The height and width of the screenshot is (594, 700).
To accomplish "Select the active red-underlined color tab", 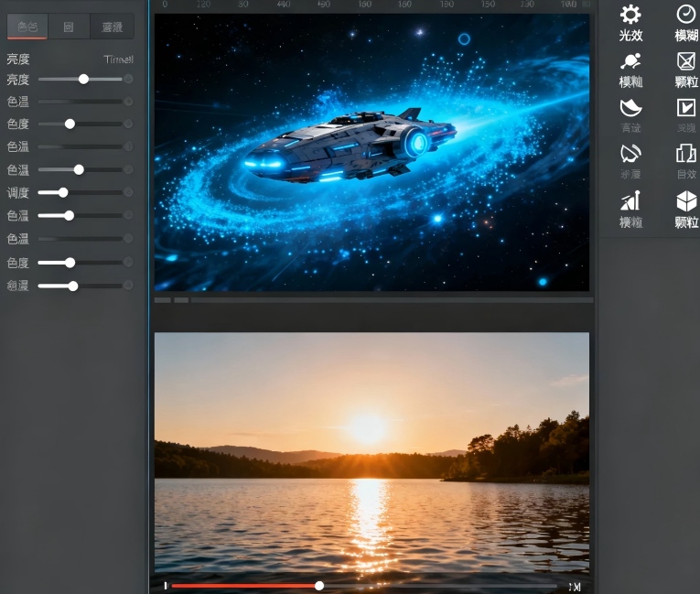I will pyautogui.click(x=27, y=27).
